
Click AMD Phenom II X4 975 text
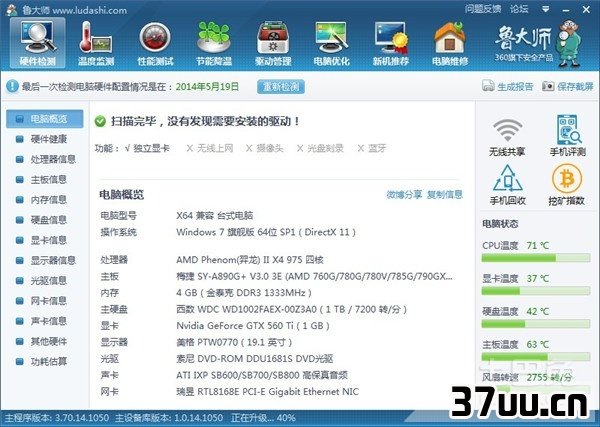[x=250, y=260]
